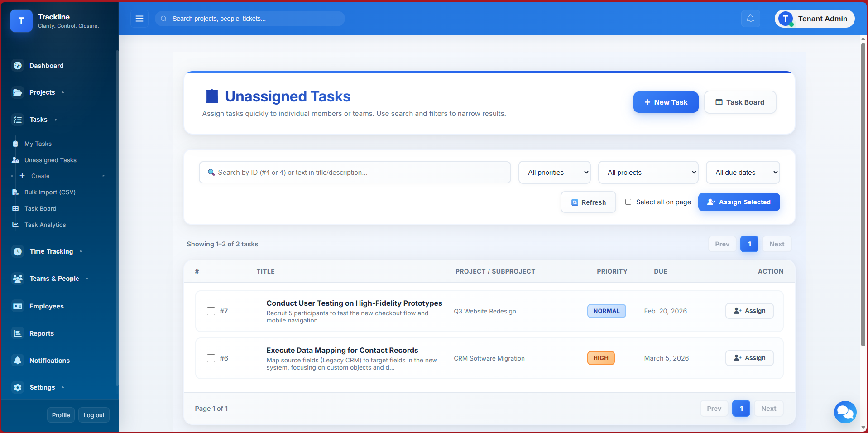
Task: Click the Trackline logo icon
Action: pyautogui.click(x=21, y=21)
